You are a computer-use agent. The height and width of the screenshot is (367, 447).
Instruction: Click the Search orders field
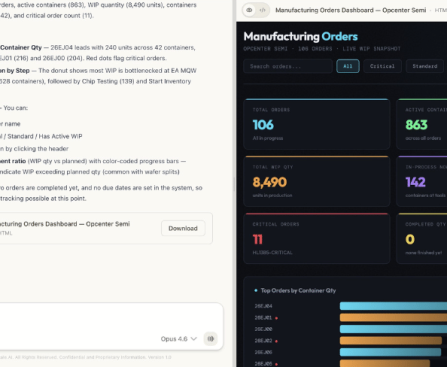pyautogui.click(x=288, y=66)
